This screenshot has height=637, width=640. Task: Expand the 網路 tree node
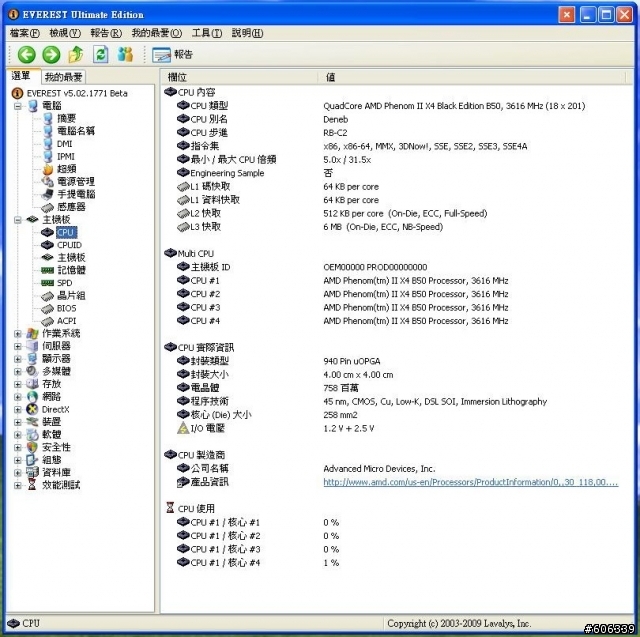[18, 397]
